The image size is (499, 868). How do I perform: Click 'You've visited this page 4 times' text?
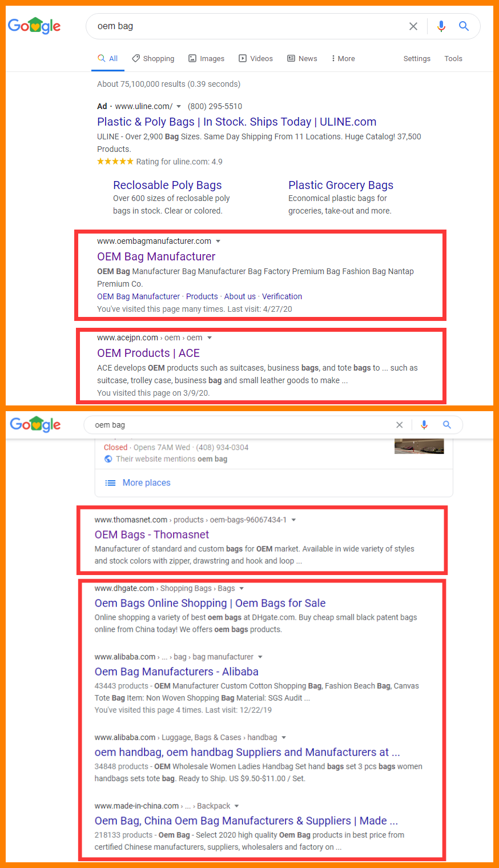click(x=183, y=710)
